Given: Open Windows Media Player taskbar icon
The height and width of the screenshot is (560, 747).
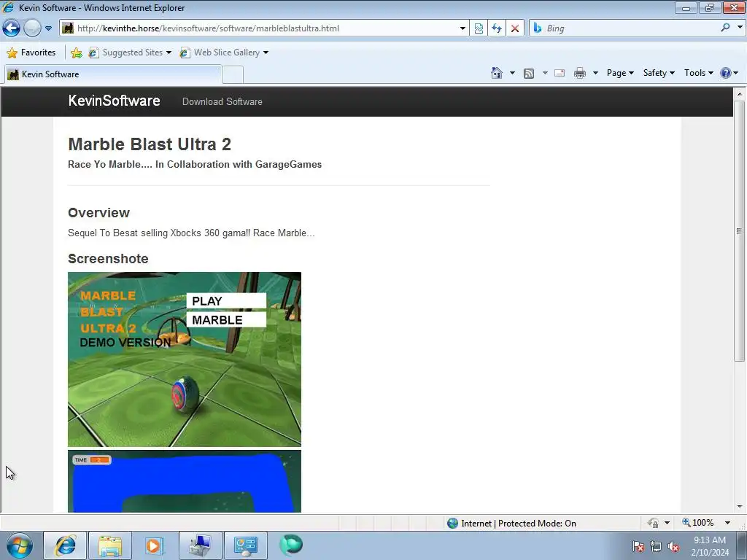Looking at the screenshot, I should point(155,545).
